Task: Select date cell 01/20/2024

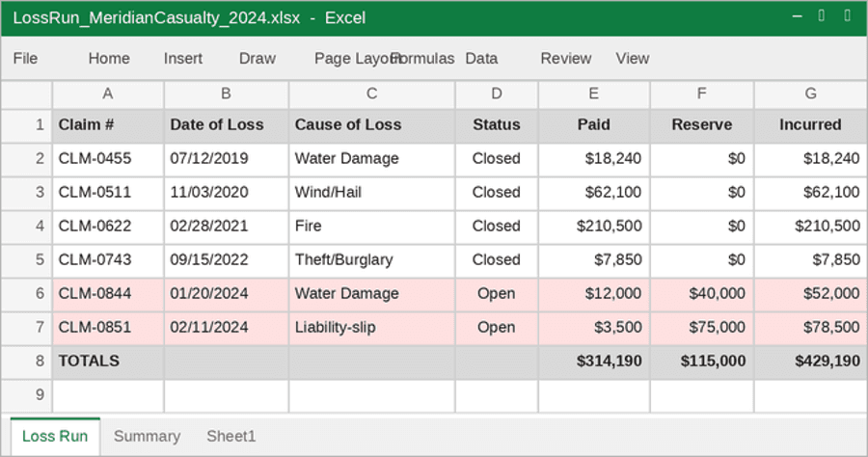Action: click(x=226, y=294)
